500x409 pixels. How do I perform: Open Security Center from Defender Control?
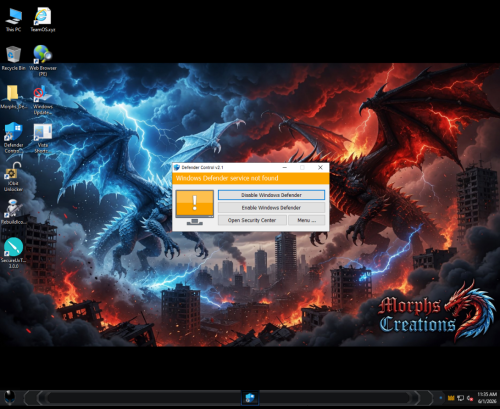252,220
